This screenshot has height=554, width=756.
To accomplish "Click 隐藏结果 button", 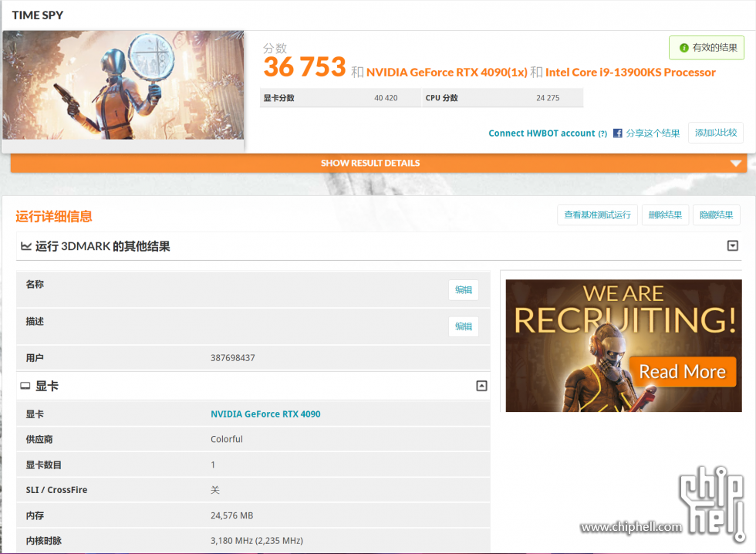I will pos(716,215).
